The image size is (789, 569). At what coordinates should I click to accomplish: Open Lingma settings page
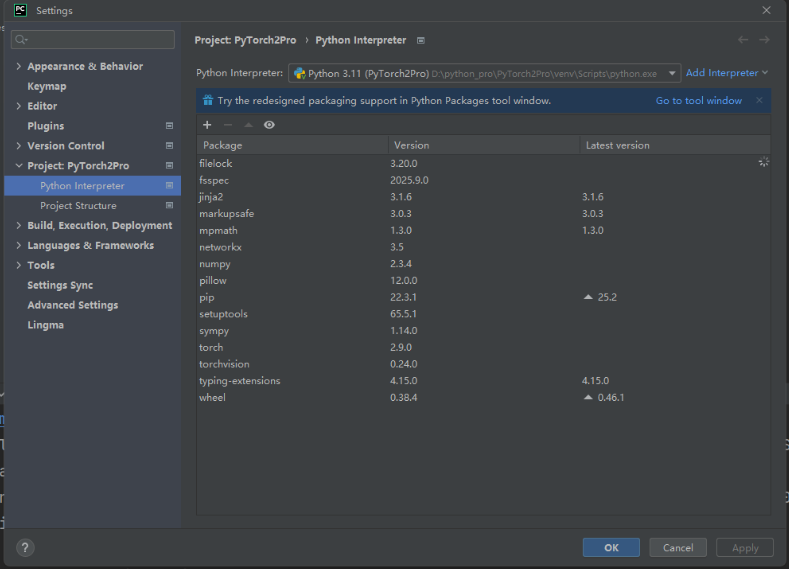[45, 325]
